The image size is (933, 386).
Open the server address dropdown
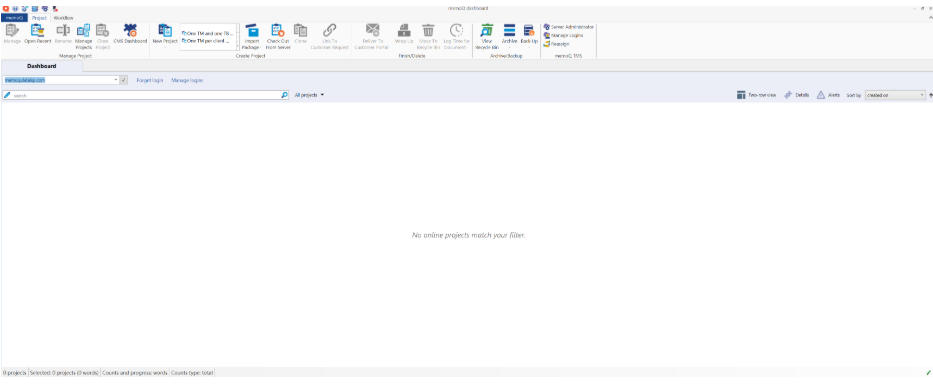coord(116,80)
